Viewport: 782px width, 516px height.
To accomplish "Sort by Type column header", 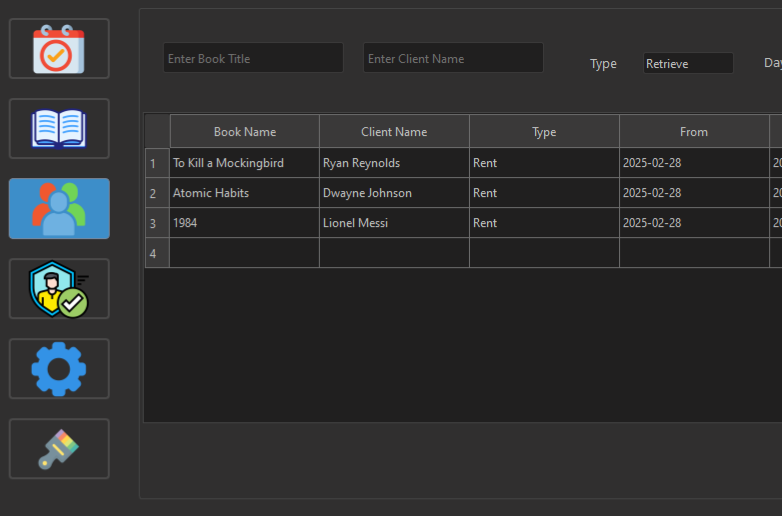I will coord(544,132).
